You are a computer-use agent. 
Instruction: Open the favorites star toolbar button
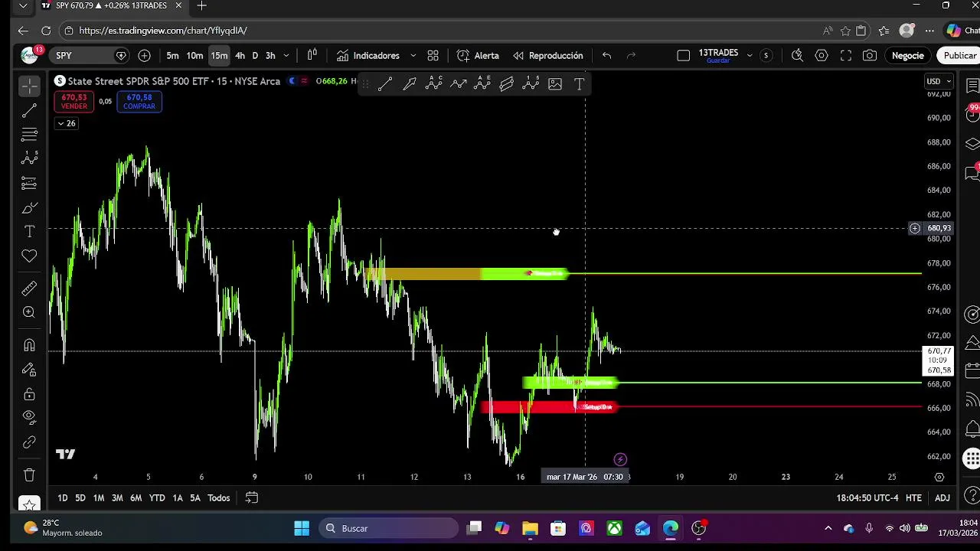29,505
